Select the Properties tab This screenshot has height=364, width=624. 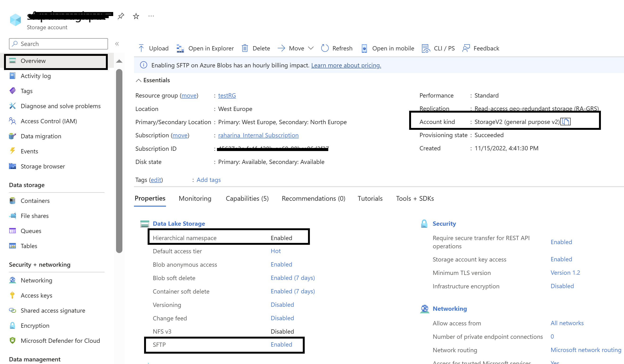pos(150,198)
